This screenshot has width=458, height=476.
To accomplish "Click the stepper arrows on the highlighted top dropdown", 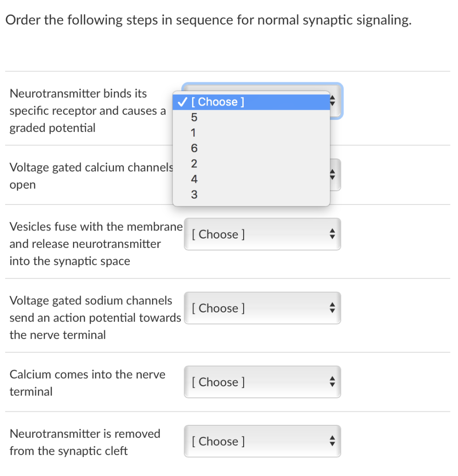I will pos(332,99).
